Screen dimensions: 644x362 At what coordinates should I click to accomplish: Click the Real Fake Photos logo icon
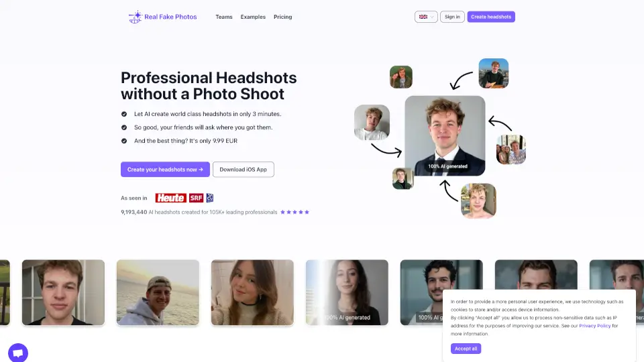pos(136,17)
